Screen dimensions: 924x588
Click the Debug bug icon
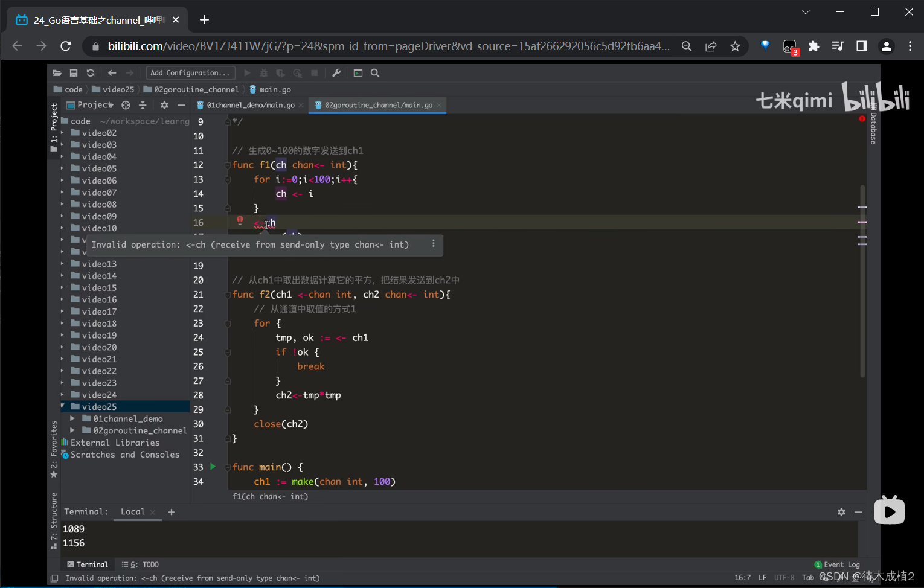[x=264, y=73]
